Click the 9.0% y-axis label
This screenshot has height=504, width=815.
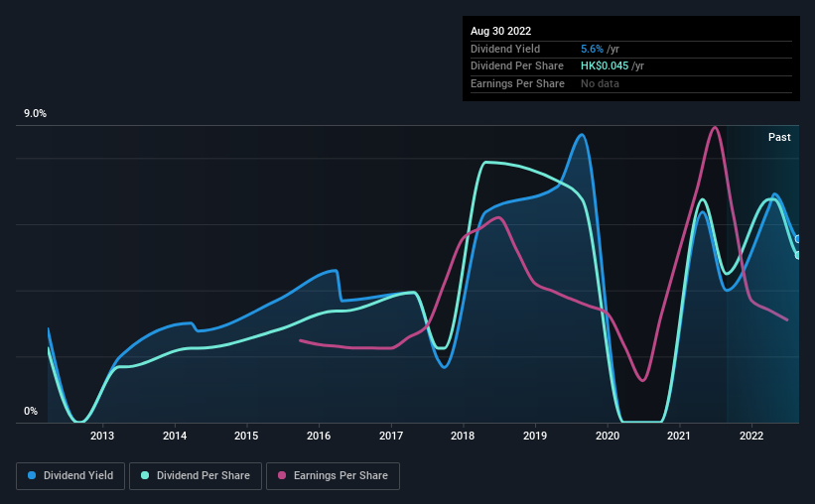click(35, 114)
